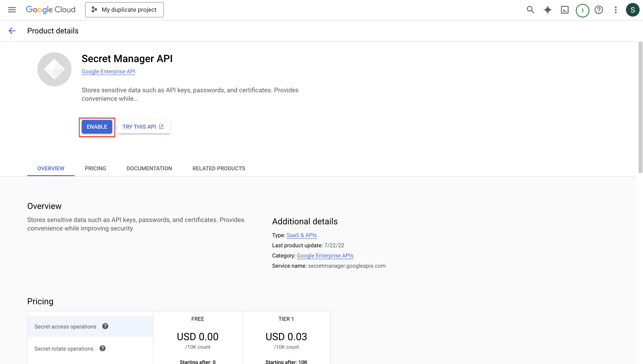Select the Secret rotate operations pricing row
The height and width of the screenshot is (364, 643).
click(x=90, y=348)
